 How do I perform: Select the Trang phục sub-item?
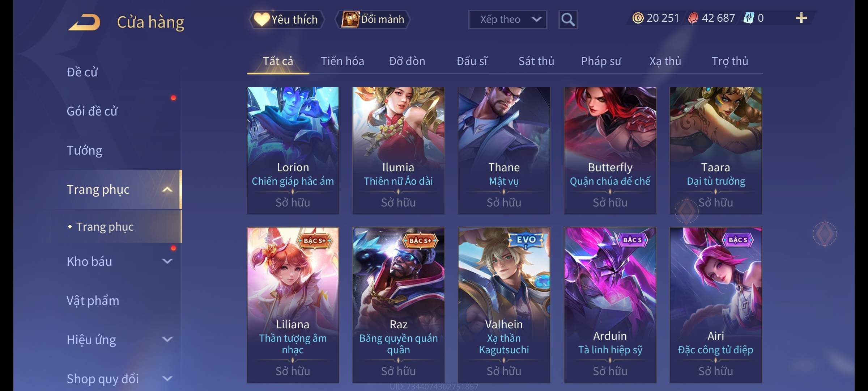105,227
